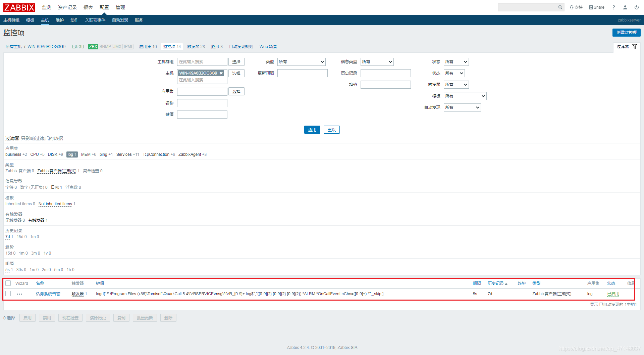This screenshot has height=355, width=644.
Task: Sort by history column arrow
Action: [506, 284]
